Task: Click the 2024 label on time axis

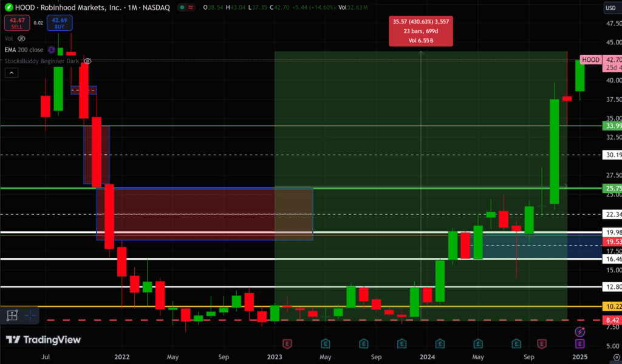Action: point(427,357)
